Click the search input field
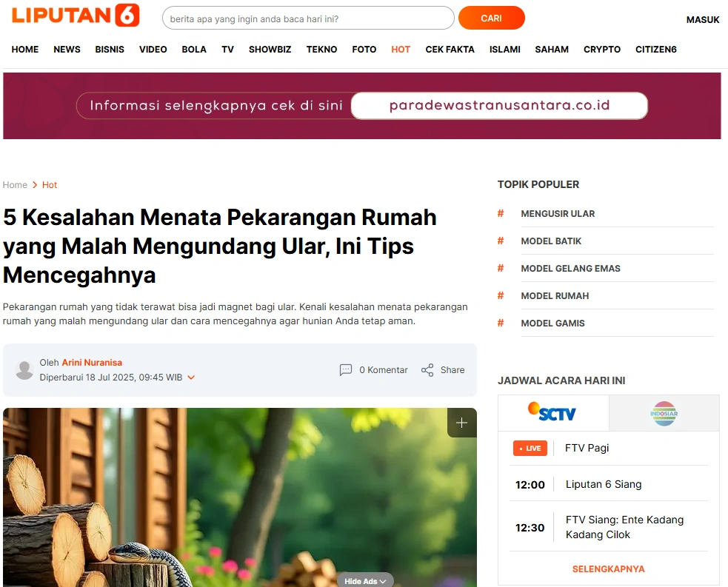 tap(308, 18)
